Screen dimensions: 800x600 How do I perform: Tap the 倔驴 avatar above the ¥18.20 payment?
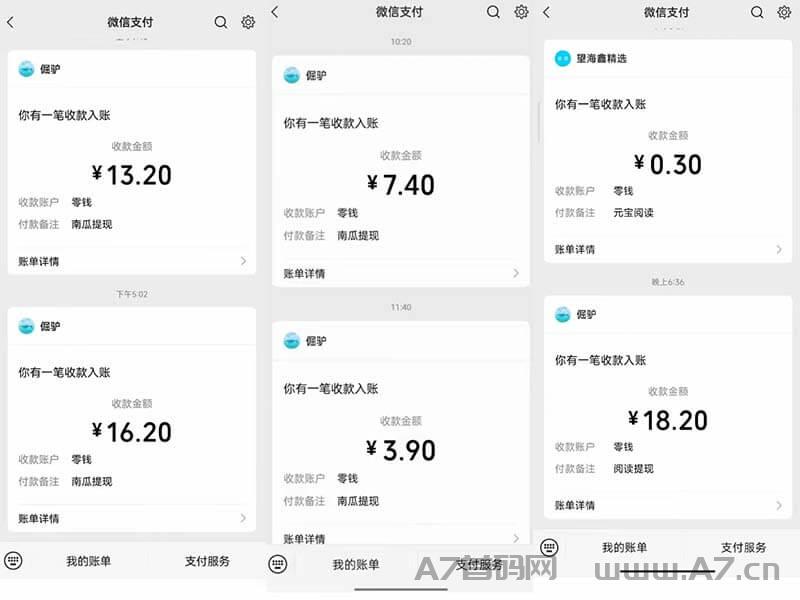point(563,314)
